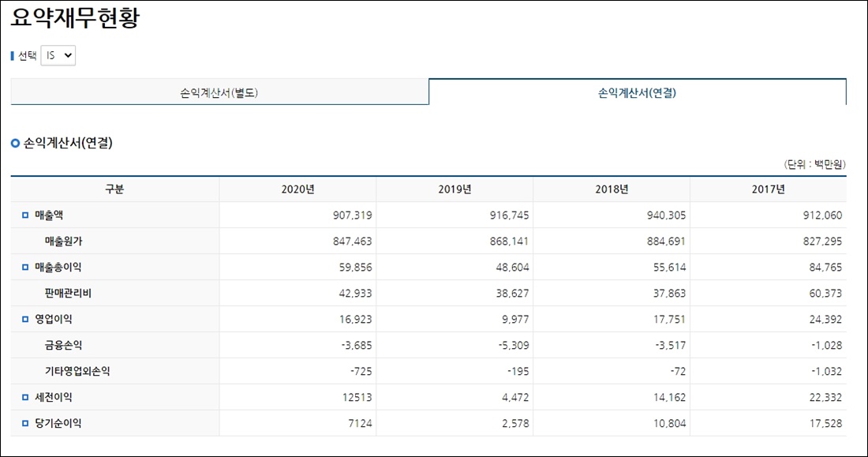Click the square icon beside 영업이익
The height and width of the screenshot is (457, 868).
point(25,319)
